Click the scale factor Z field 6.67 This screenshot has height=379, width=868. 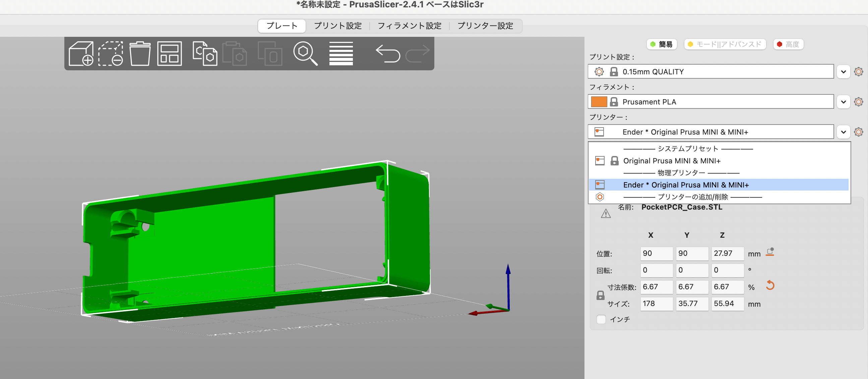[727, 287]
